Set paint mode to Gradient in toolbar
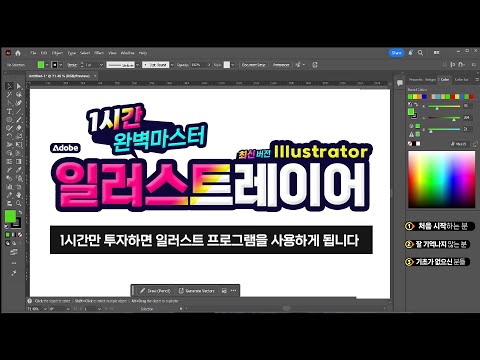The height and width of the screenshot is (360, 480). point(14,235)
